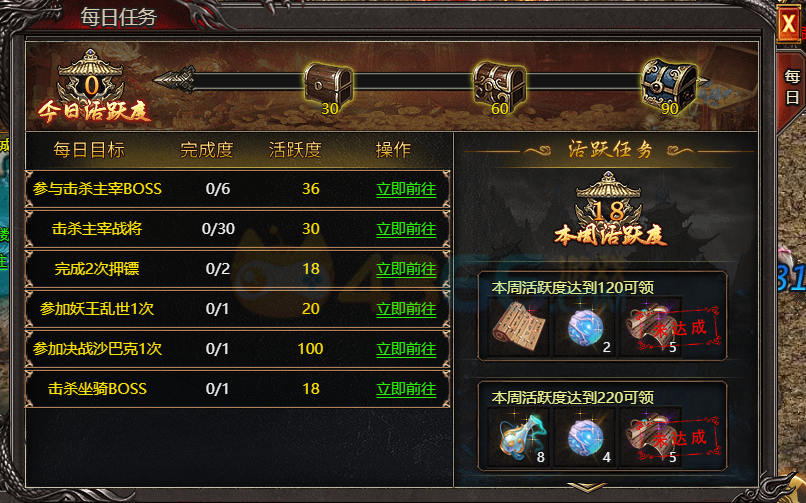
Task: Click 立即前往 for 击杀坐骑BOSS
Action: tap(406, 389)
